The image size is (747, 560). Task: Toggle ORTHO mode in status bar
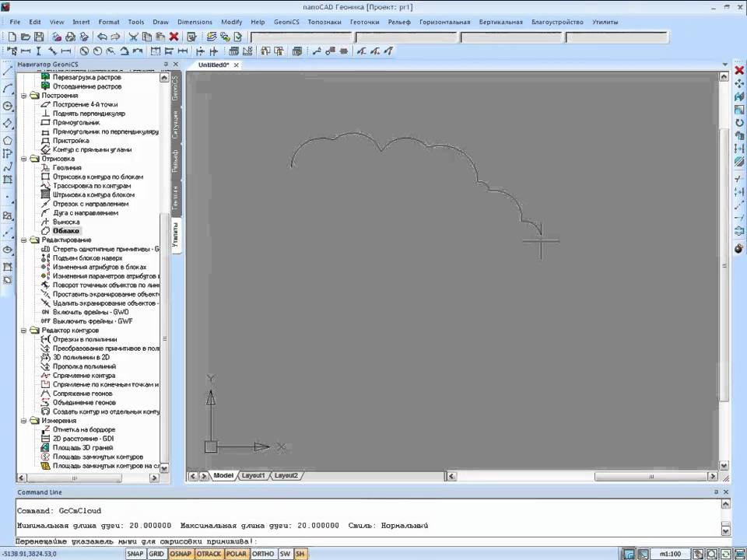263,554
